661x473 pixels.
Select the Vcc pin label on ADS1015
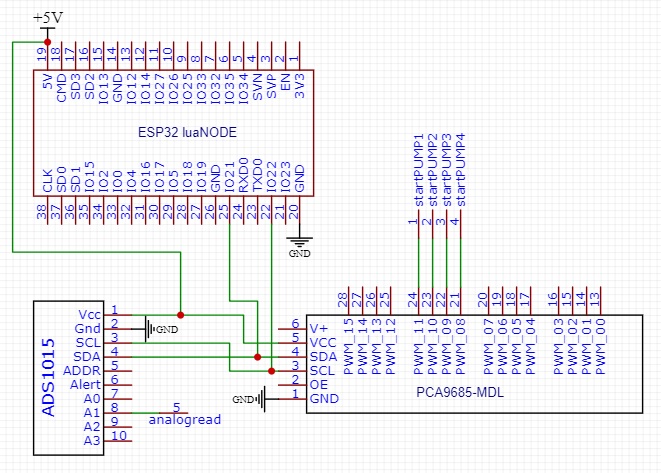click(x=90, y=315)
